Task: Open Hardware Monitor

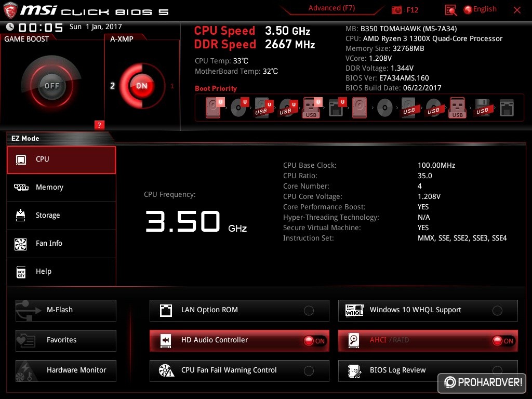Action: pos(66,371)
